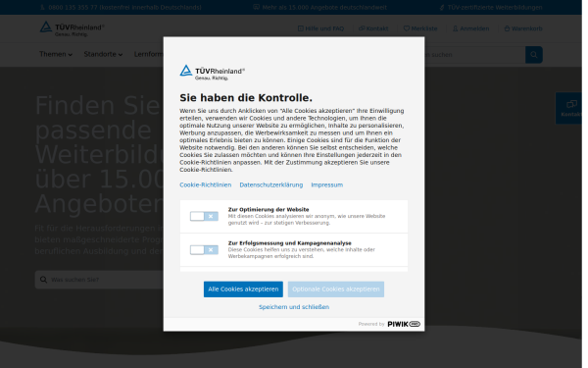Expand the Standorte menu
Image resolution: width=588 pixels, height=368 pixels.
point(103,54)
